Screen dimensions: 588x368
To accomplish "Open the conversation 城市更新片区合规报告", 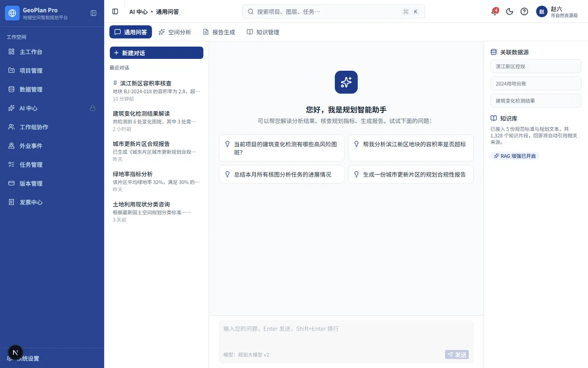I will pos(156,151).
